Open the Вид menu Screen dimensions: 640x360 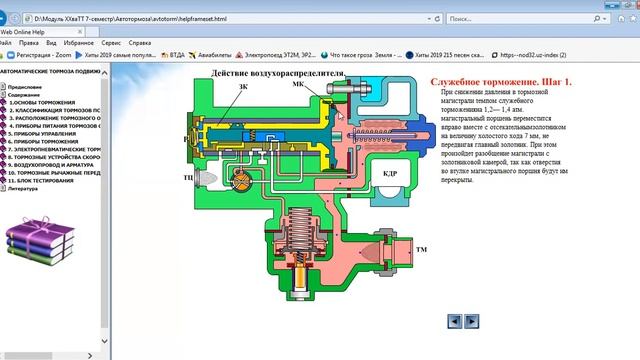click(x=51, y=42)
